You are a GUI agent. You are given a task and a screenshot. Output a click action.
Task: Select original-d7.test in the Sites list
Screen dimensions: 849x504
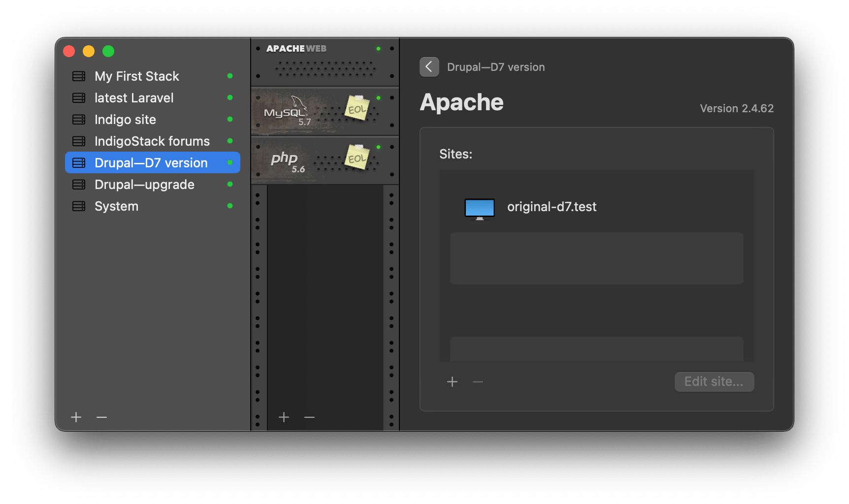click(552, 207)
